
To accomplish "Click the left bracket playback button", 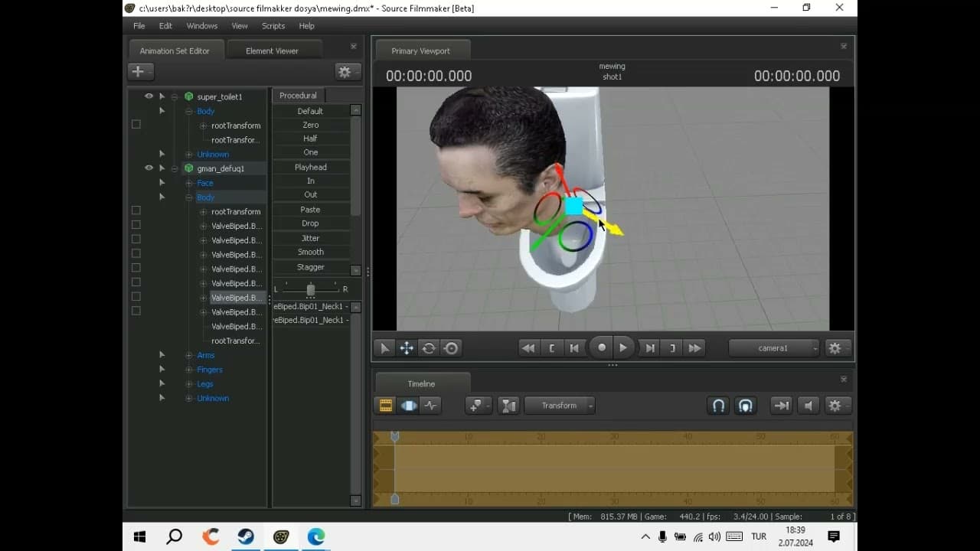I will (x=551, y=348).
